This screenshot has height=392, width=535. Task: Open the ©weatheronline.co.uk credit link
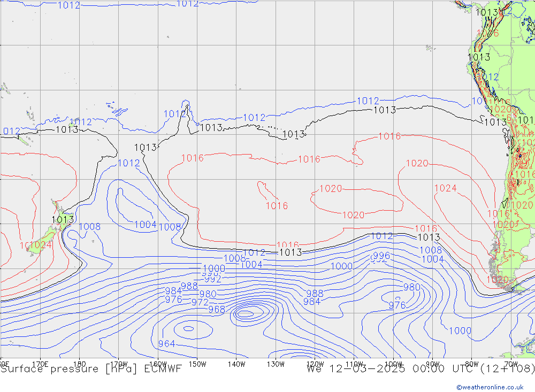click(x=490, y=387)
